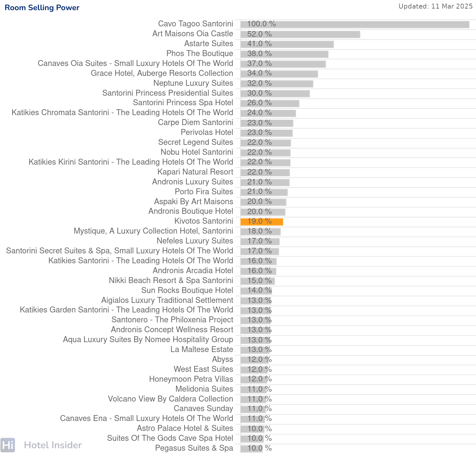
Task: Click the 32.0 % bar
Action: pyautogui.click(x=277, y=83)
